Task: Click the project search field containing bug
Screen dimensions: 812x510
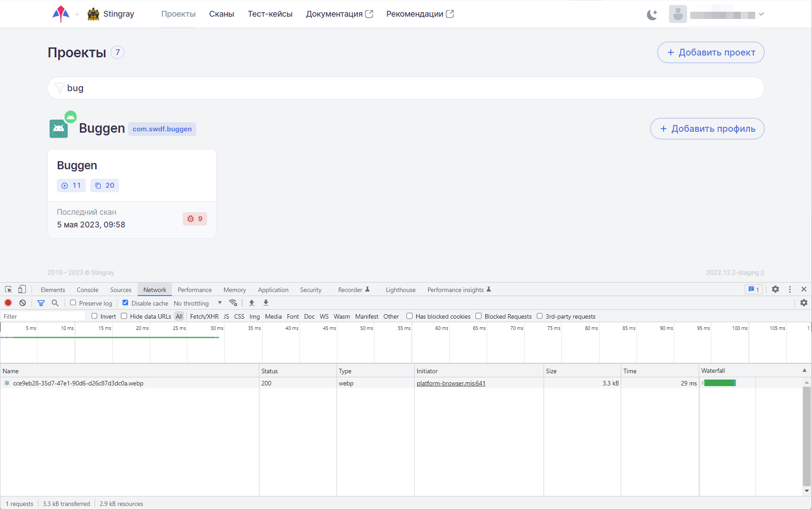Action: (406, 88)
